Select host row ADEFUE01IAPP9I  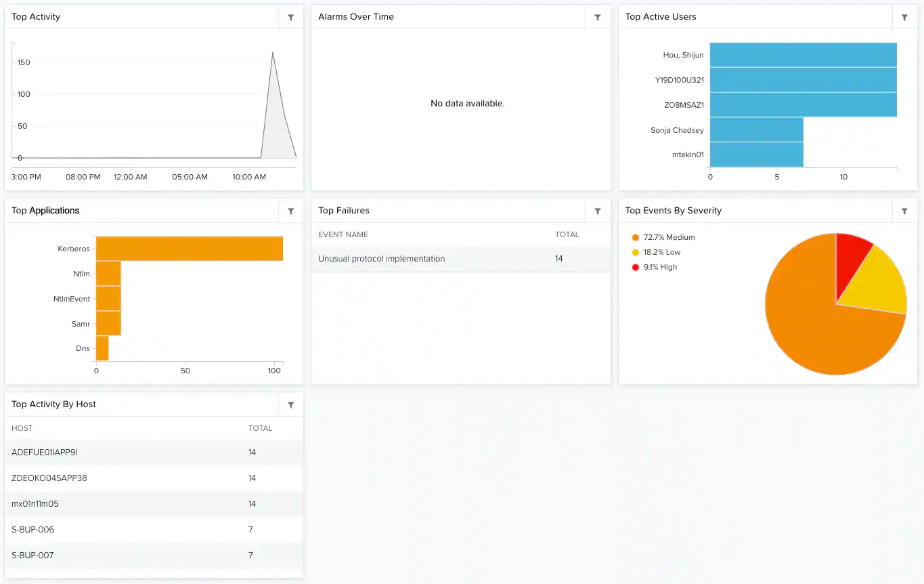click(x=154, y=453)
